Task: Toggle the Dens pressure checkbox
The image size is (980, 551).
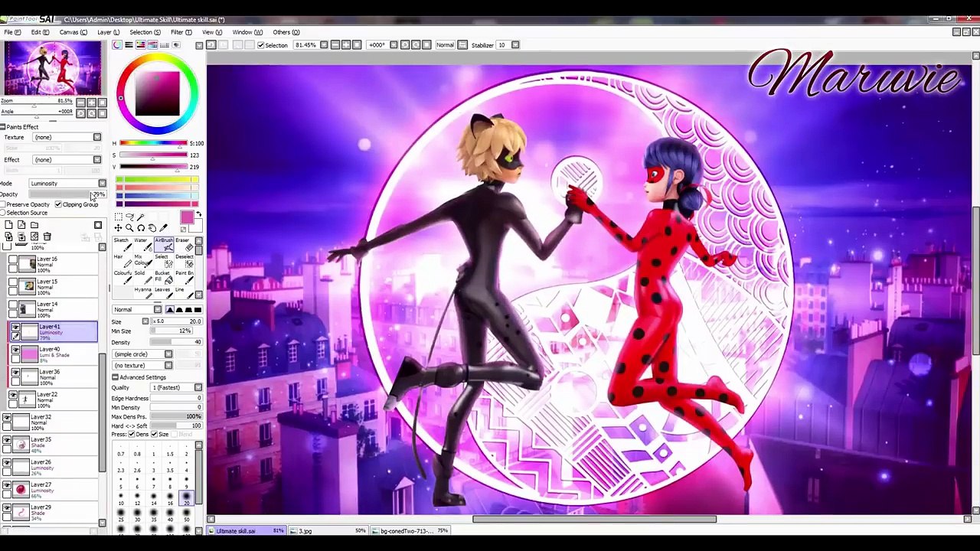Action: pyautogui.click(x=132, y=435)
